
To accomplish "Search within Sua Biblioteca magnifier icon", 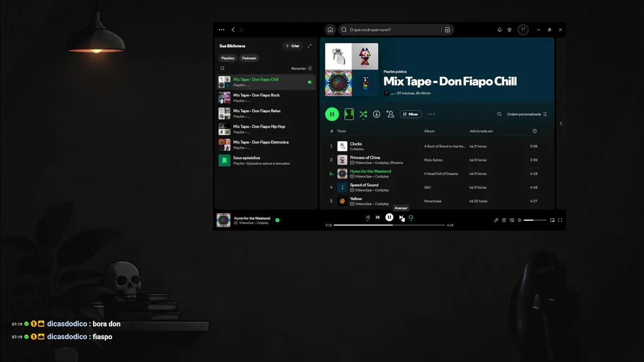I will 222,68.
